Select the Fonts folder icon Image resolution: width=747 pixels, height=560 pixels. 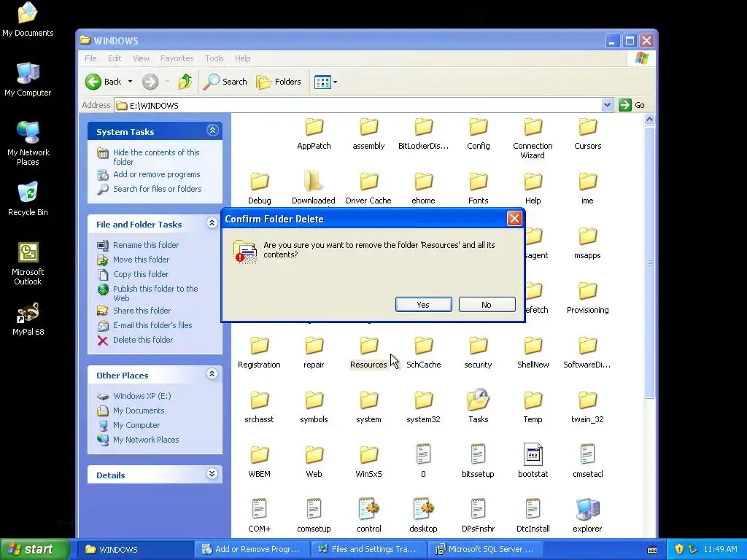(479, 182)
